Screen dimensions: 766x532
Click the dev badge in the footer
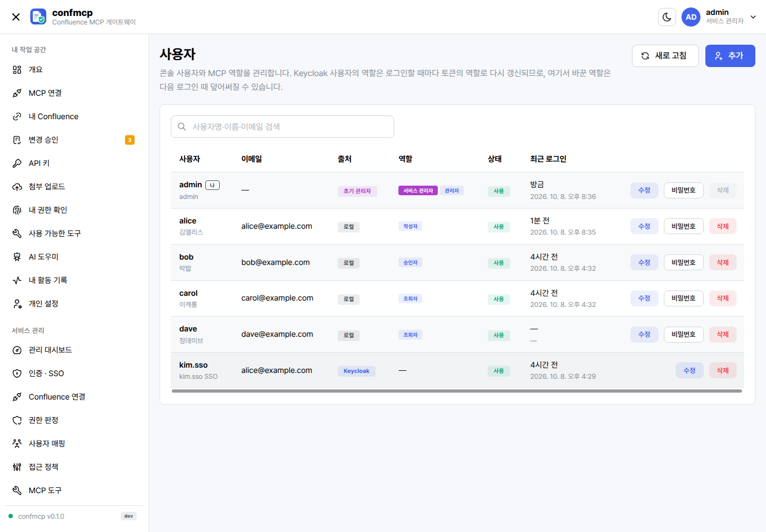[129, 516]
